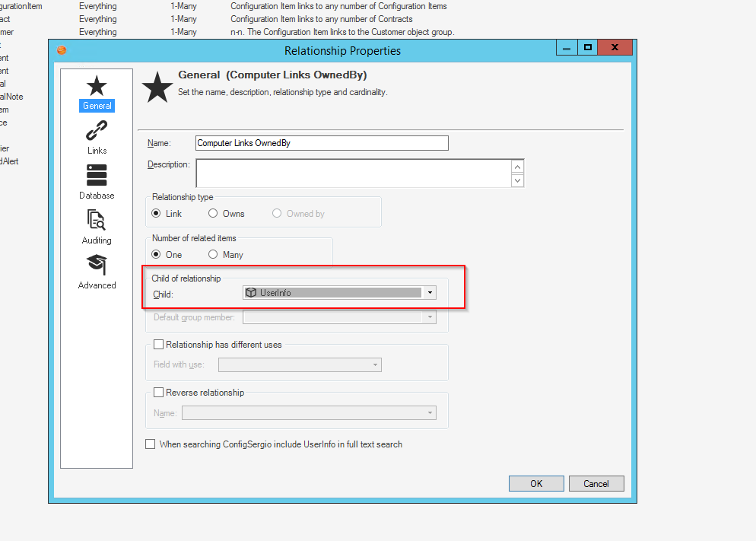This screenshot has height=541, width=756.
Task: Click inside the Name input field
Action: 319,142
